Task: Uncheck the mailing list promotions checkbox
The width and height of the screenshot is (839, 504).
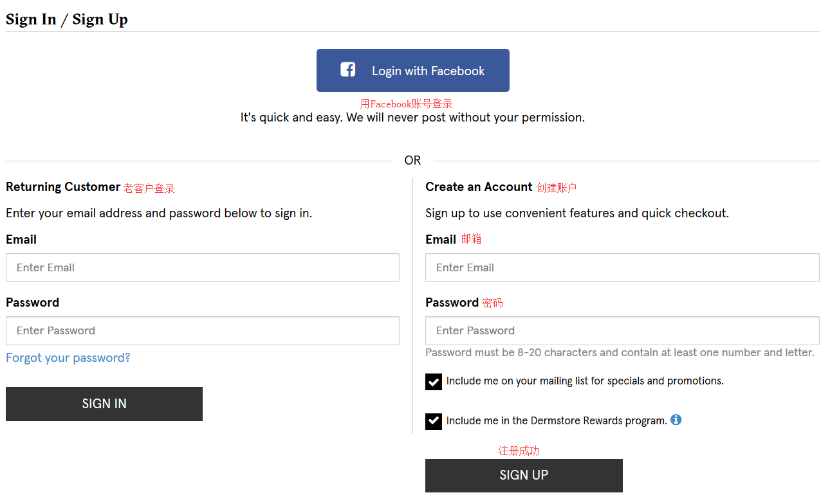Action: tap(434, 382)
